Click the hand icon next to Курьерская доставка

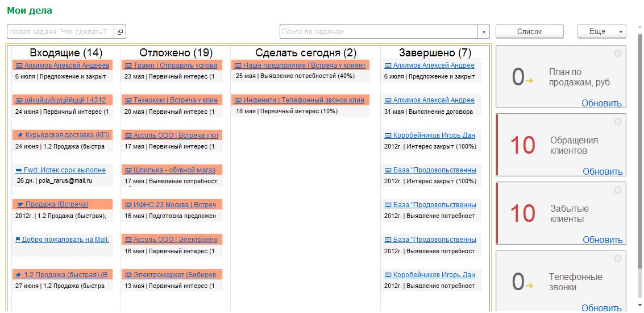[x=20, y=135]
